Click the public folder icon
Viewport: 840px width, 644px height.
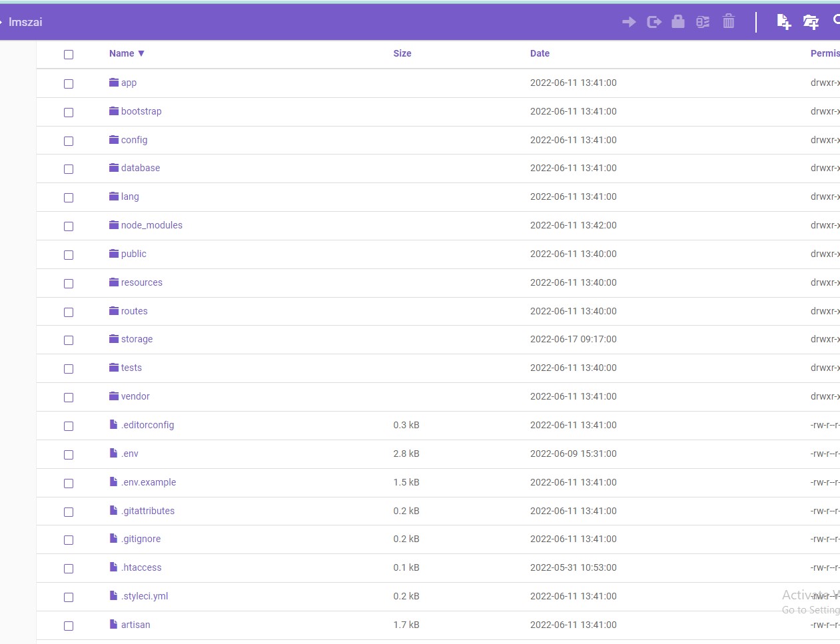[114, 254]
